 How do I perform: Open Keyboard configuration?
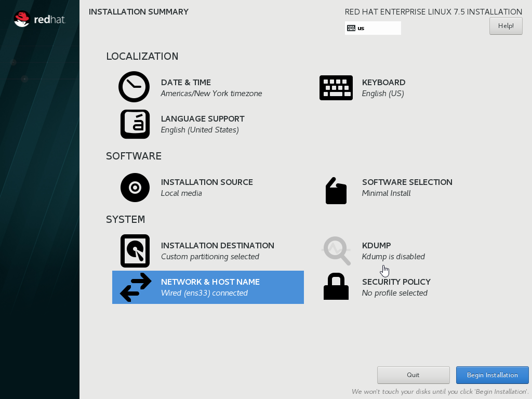tap(383, 82)
